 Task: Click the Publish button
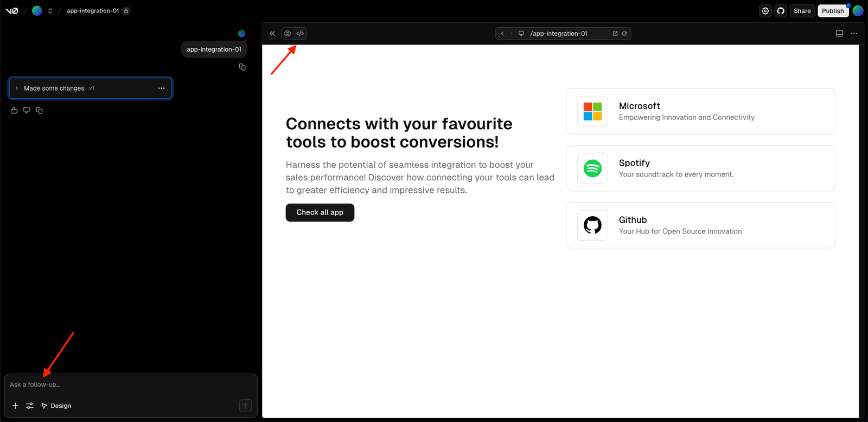pos(833,11)
